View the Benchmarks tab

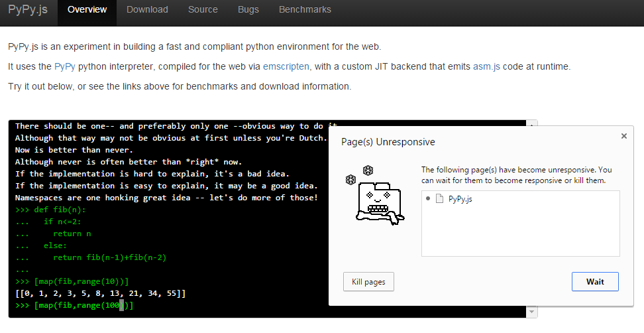click(x=305, y=9)
